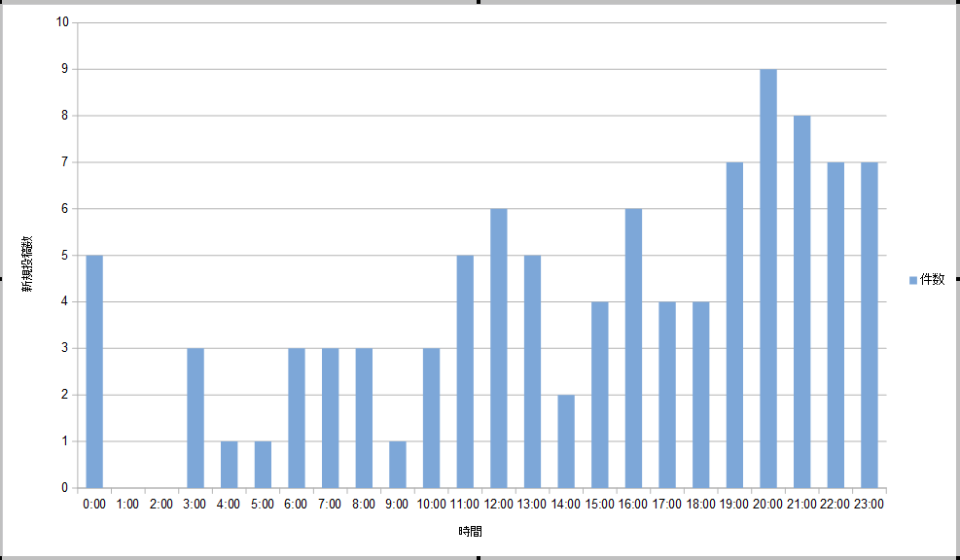Image resolution: width=960 pixels, height=560 pixels.
Task: Click the 21:00 bar with value 8
Action: tap(801, 303)
